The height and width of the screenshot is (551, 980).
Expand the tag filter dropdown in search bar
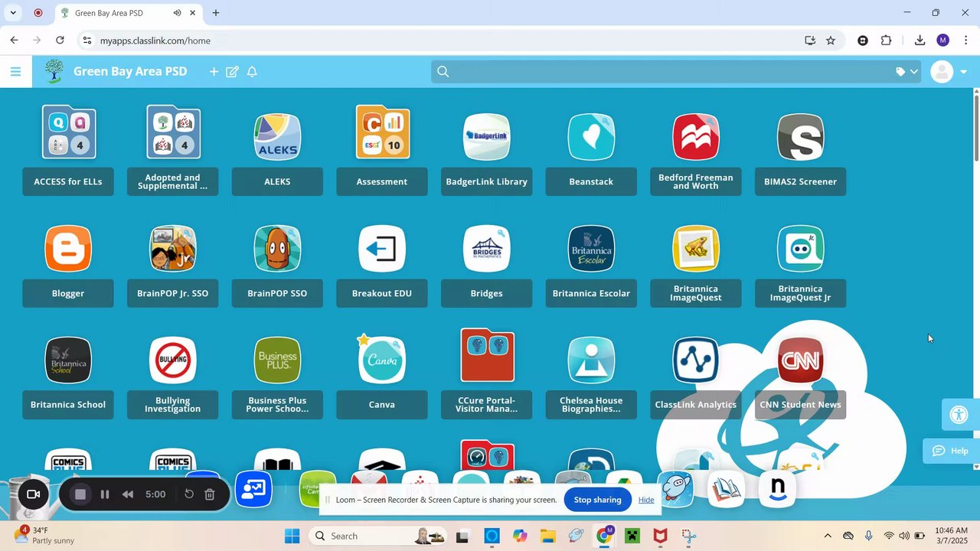click(906, 71)
